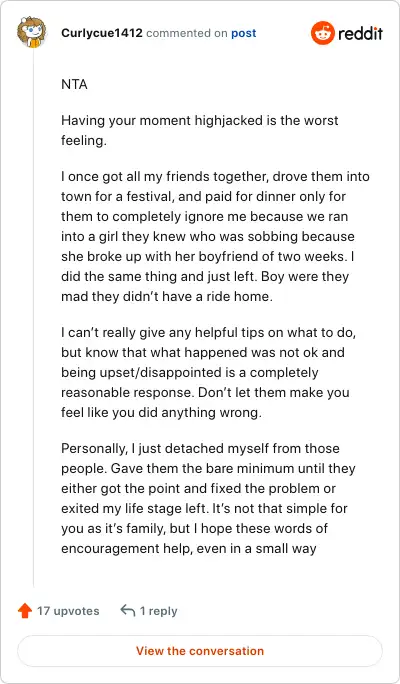This screenshot has height=684, width=400.
Task: Open the Curlycue1412 username profile link
Action: pyautogui.click(x=102, y=33)
